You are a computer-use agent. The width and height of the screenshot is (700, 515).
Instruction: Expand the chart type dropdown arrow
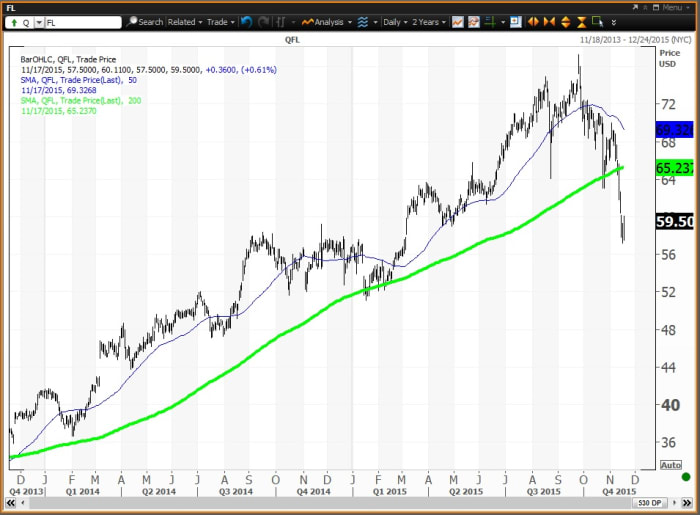click(293, 22)
